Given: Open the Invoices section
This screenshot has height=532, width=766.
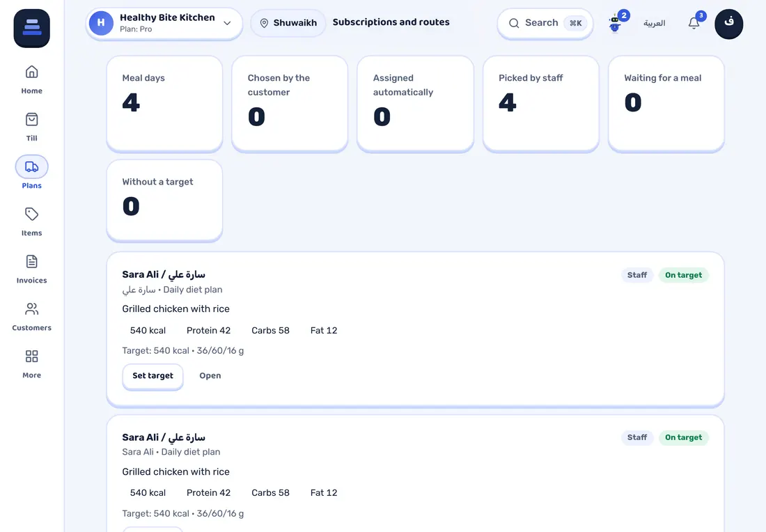Looking at the screenshot, I should [x=32, y=269].
